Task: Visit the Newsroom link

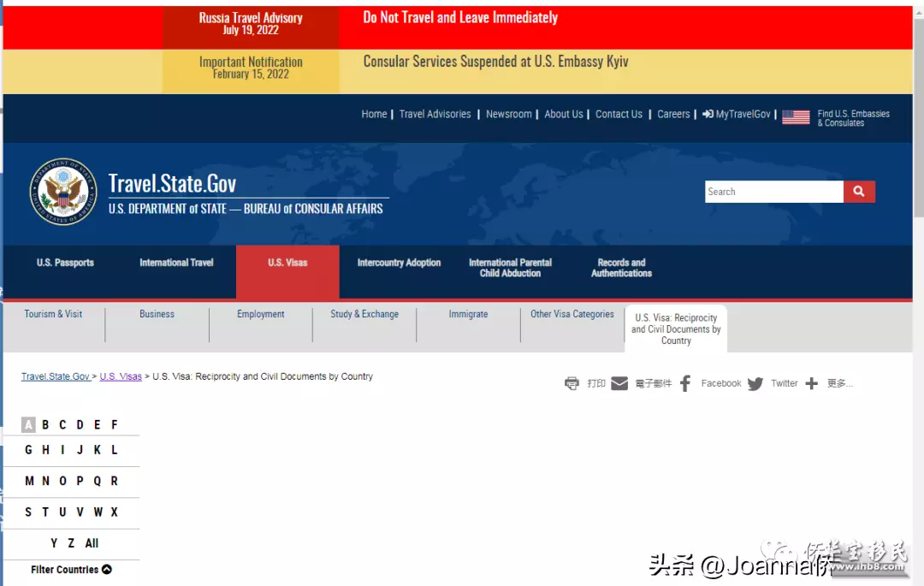Action: click(x=508, y=114)
